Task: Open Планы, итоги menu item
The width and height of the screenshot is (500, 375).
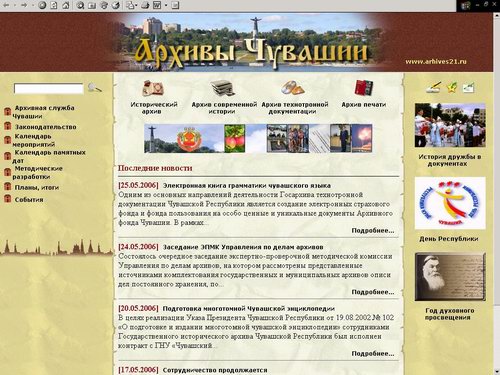Action: pyautogui.click(x=37, y=187)
